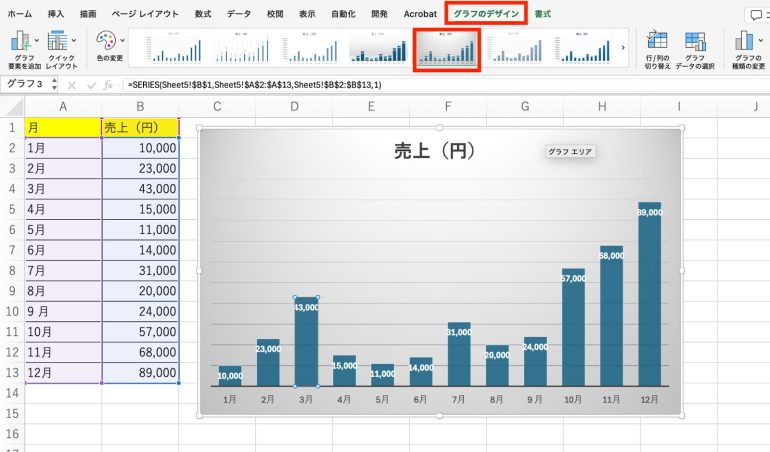
Task: Click the Switch Row/Column icon
Action: pyautogui.click(x=657, y=41)
